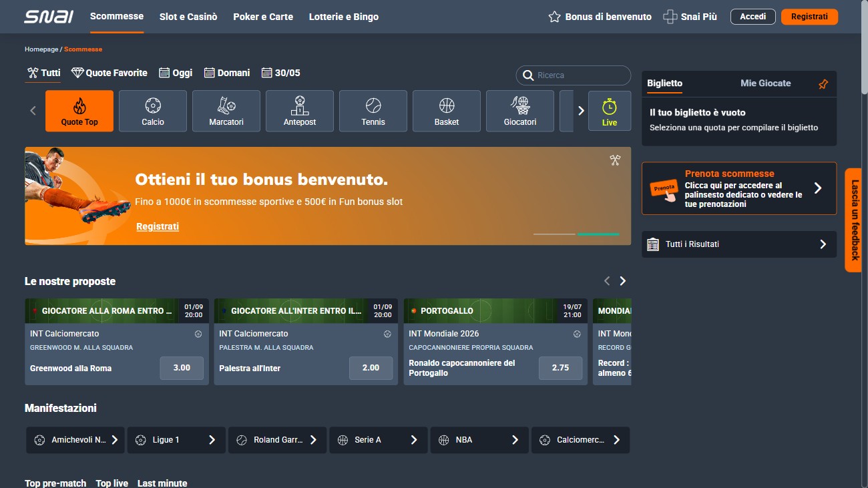Open the Live betting section

[610, 111]
